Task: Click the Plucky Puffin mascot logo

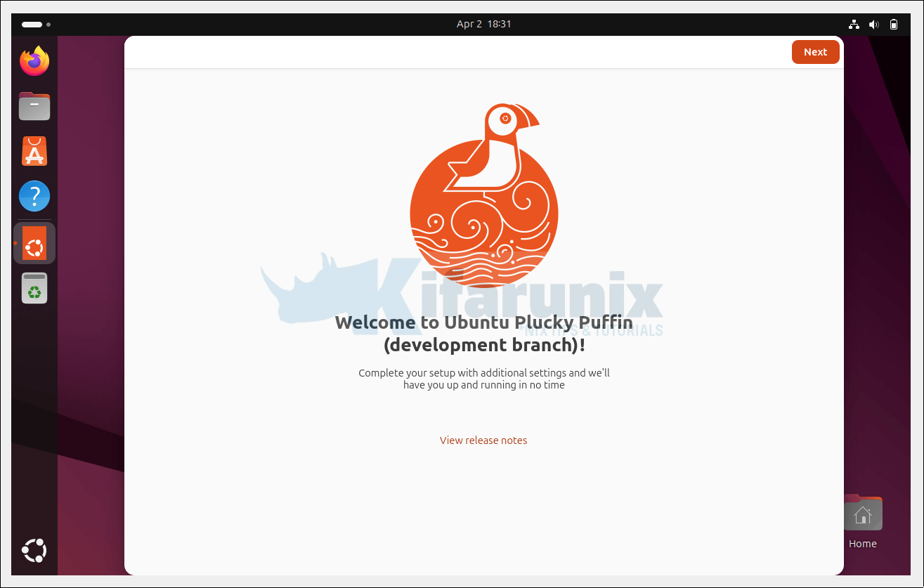Action: click(483, 197)
